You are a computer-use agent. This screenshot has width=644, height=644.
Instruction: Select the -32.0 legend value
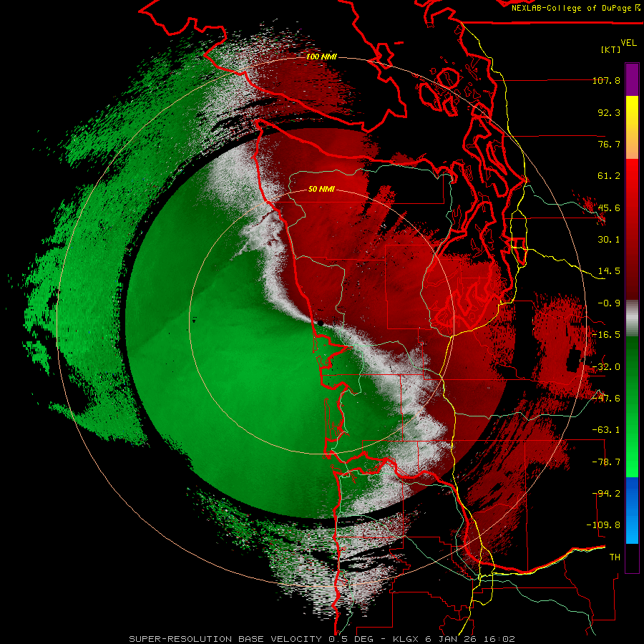pos(606,367)
